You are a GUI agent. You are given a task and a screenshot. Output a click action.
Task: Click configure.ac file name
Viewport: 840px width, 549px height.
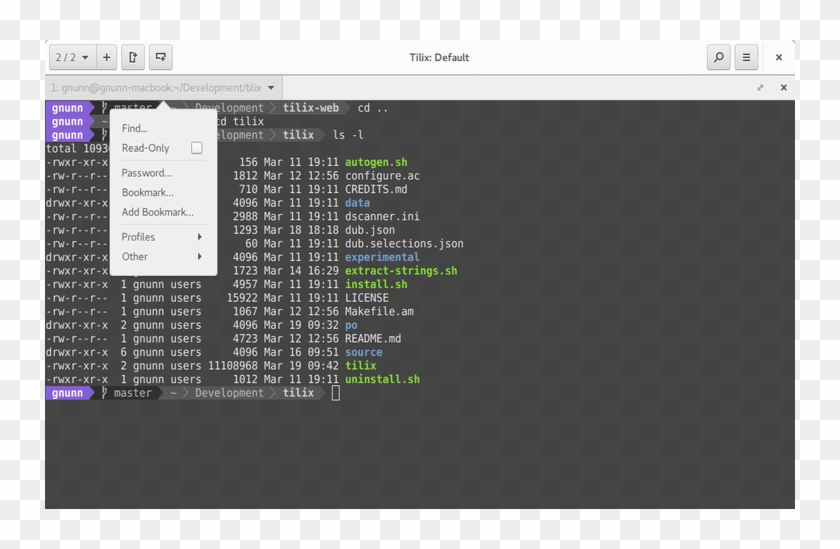(x=382, y=176)
